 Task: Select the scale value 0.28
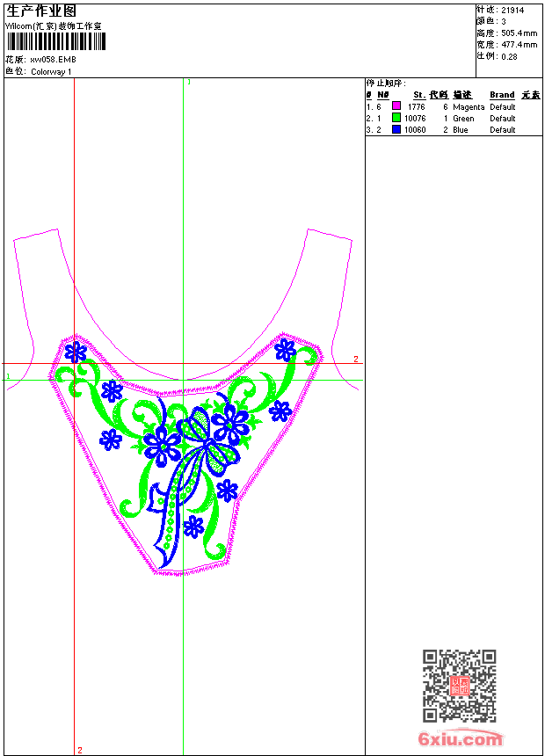509,57
